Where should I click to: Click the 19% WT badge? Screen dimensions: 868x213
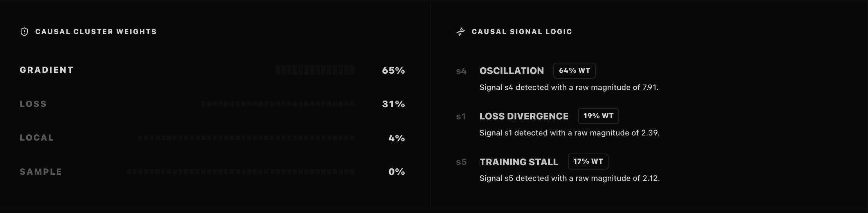pos(598,116)
